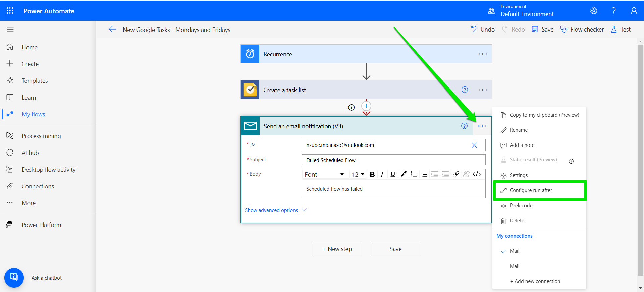Open Process mining in sidebar
Viewport: 644px width, 292px height.
tap(41, 136)
